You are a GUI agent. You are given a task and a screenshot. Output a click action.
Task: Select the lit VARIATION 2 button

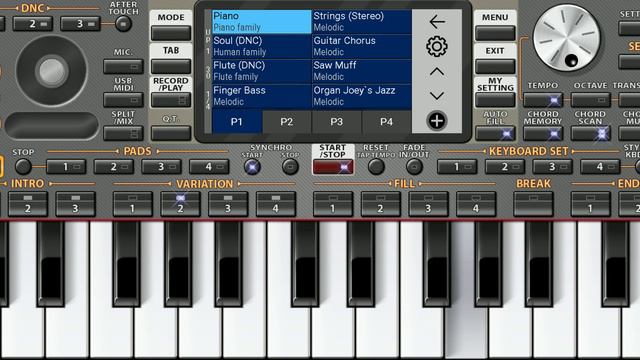point(180,204)
